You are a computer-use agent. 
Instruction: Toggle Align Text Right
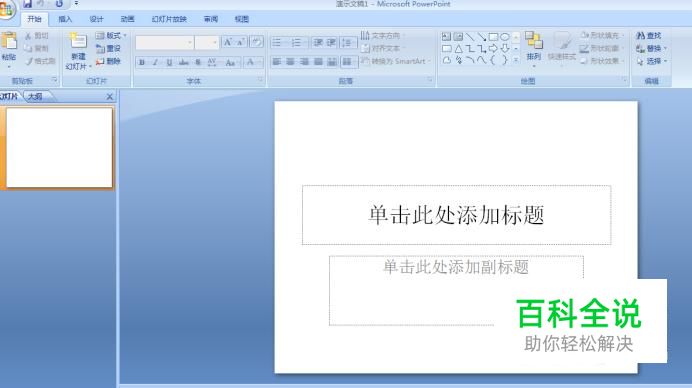pyautogui.click(x=305, y=62)
